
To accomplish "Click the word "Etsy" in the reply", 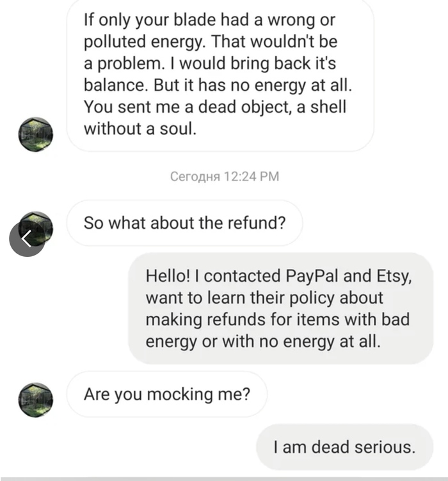I will (x=396, y=276).
